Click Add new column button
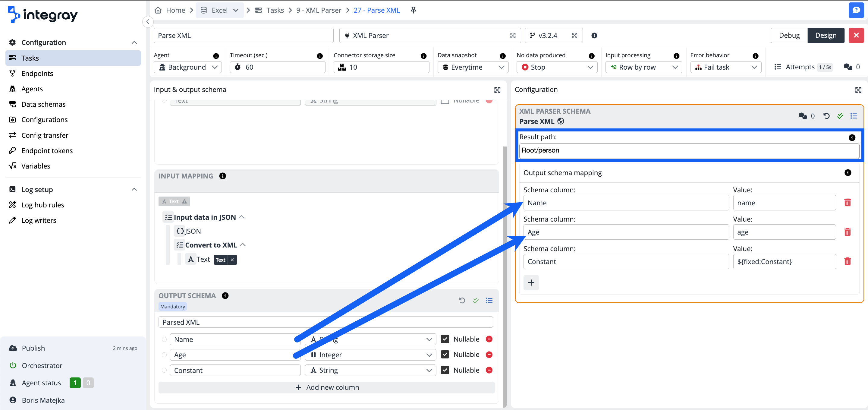This screenshot has width=868, height=410. point(326,387)
